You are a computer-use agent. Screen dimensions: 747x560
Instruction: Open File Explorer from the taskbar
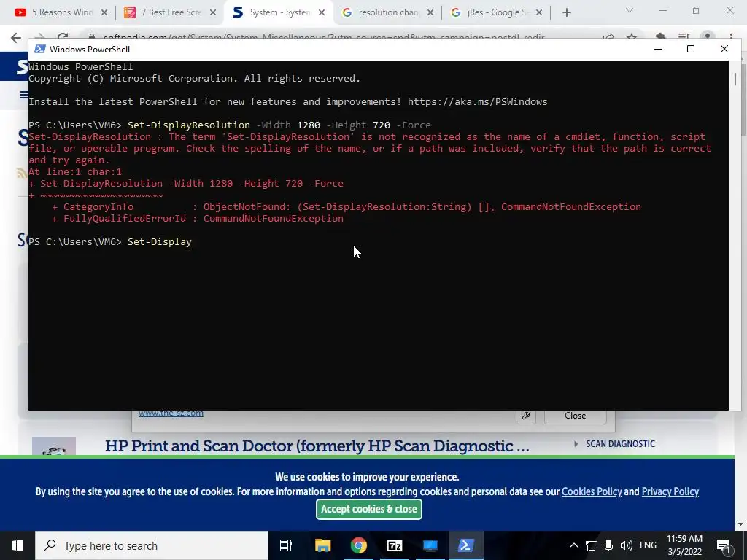tap(322, 545)
